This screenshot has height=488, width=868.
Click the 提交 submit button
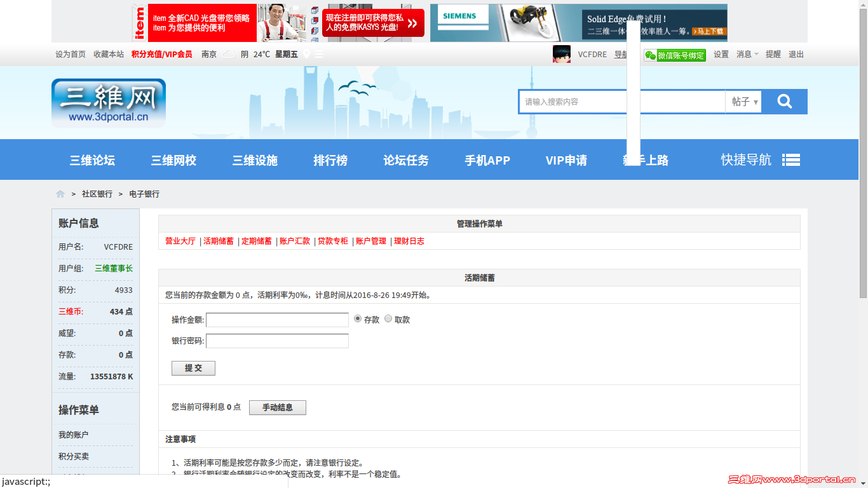pyautogui.click(x=193, y=369)
